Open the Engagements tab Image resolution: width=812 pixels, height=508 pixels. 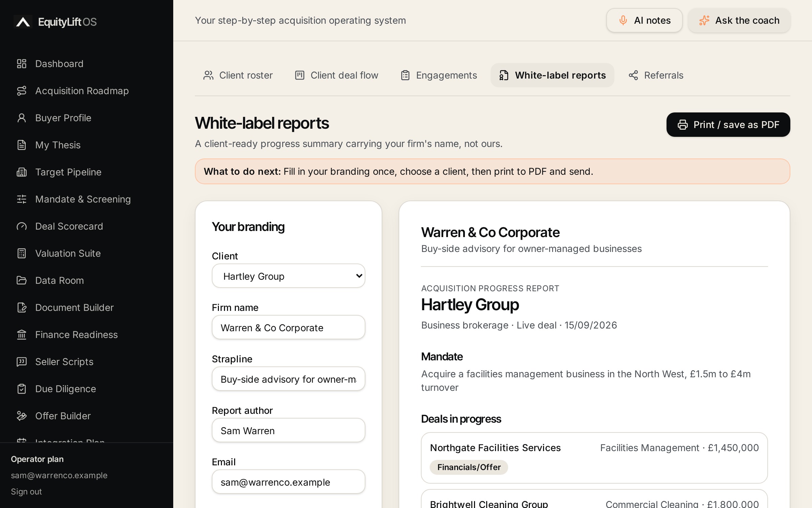point(438,75)
